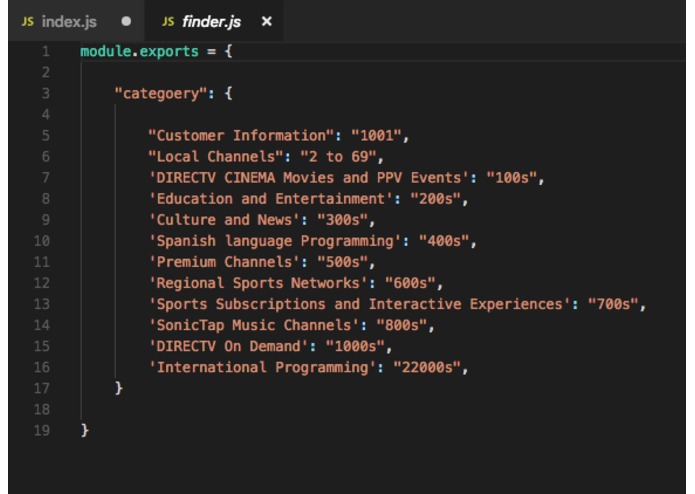Click the "1000s" value

coord(355,346)
